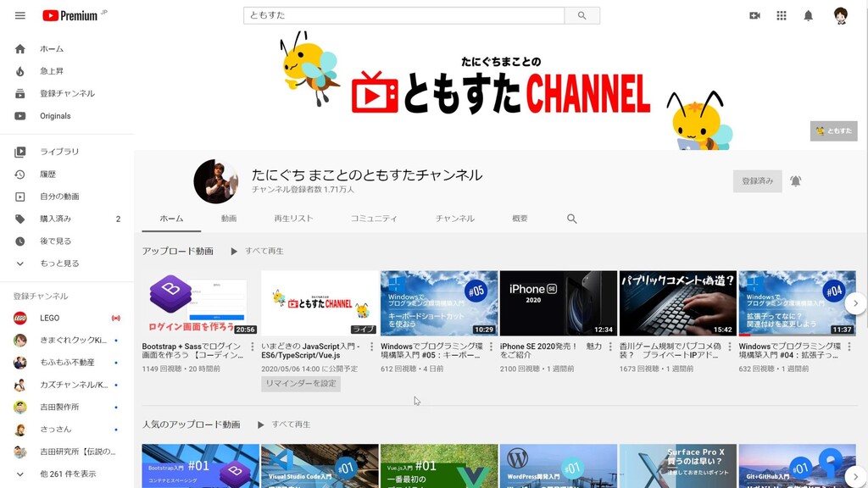868x488 pixels.
Task: Play all in アップロード動画 section
Action: point(257,251)
